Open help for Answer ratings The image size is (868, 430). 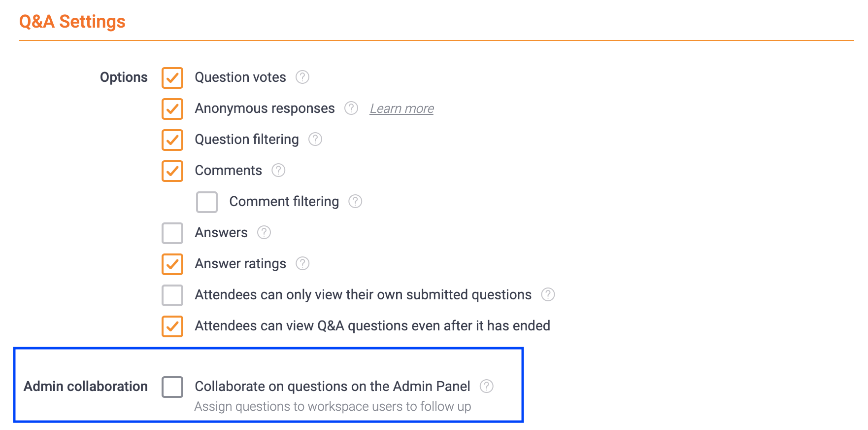pos(303,264)
